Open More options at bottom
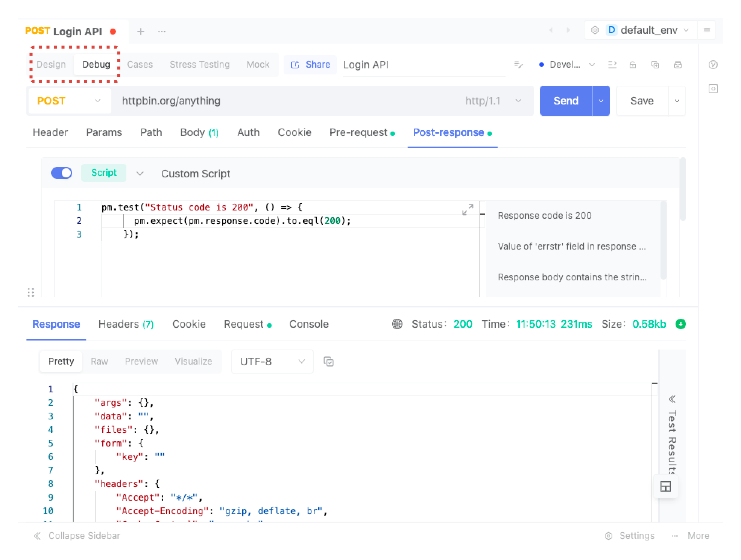 pos(690,536)
